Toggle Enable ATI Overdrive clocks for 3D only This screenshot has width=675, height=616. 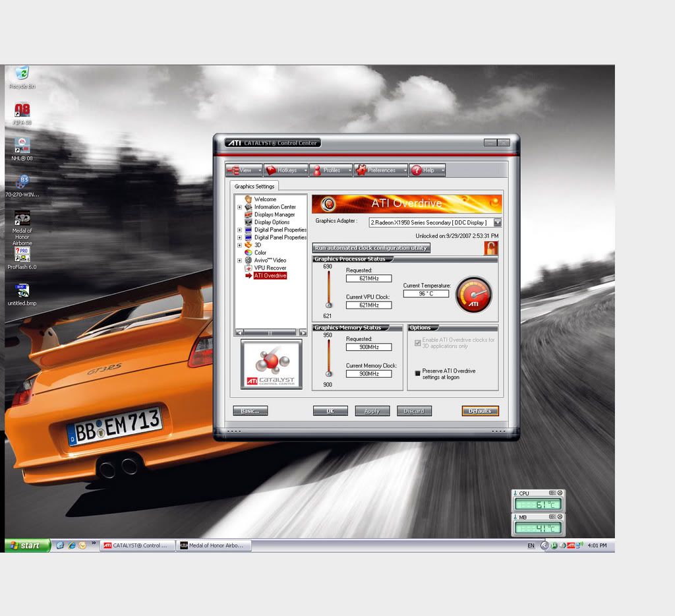point(417,343)
